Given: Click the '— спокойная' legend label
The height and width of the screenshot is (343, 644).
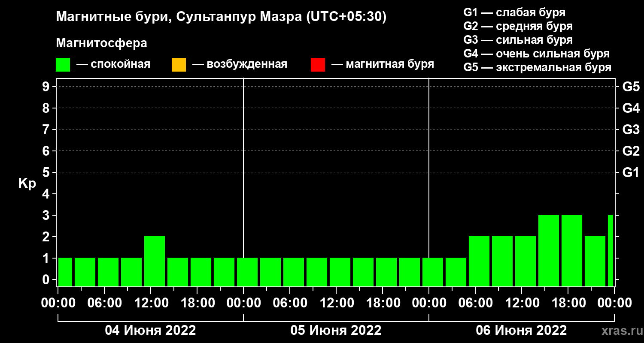Looking at the screenshot, I should (113, 65).
